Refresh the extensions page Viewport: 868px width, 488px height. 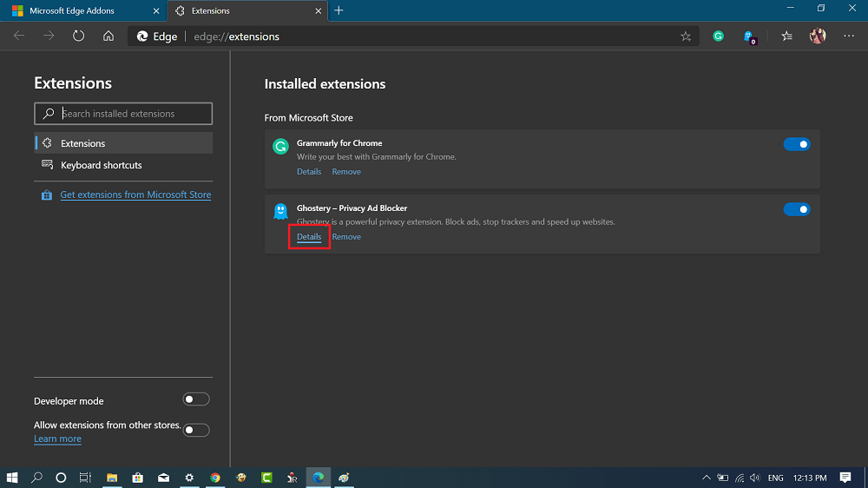coord(79,36)
